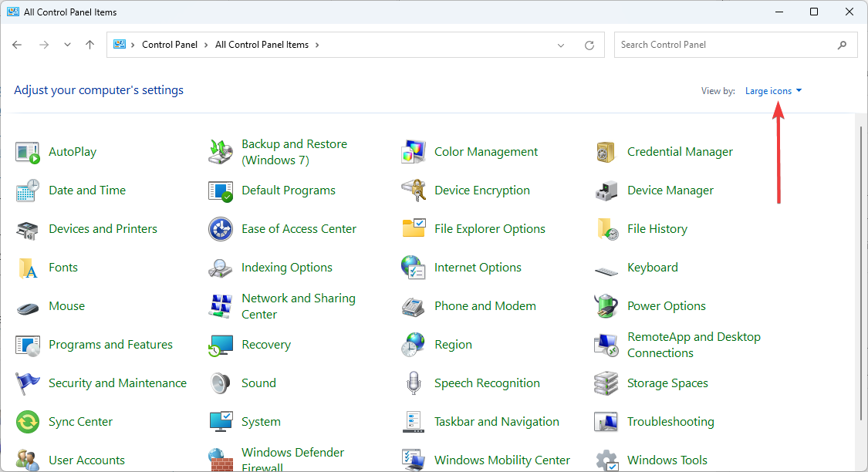Open the Date and Time icon
Image resolution: width=868 pixels, height=472 pixels.
pyautogui.click(x=27, y=190)
